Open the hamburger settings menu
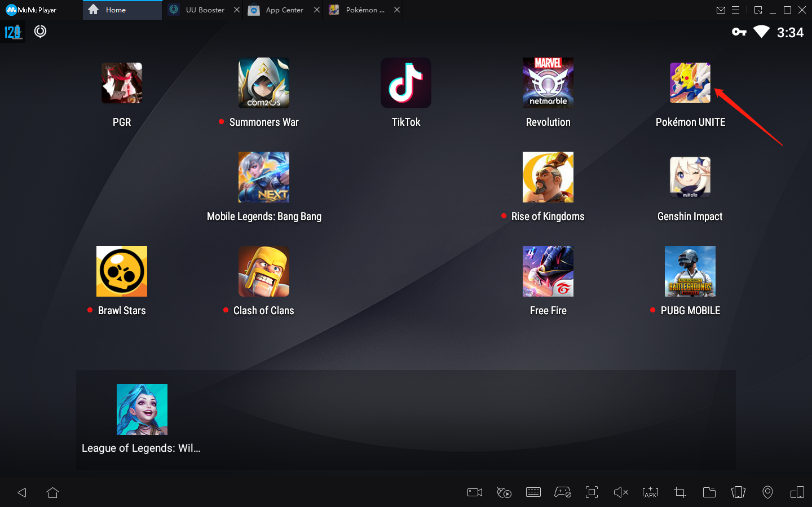812x507 pixels. [736, 10]
